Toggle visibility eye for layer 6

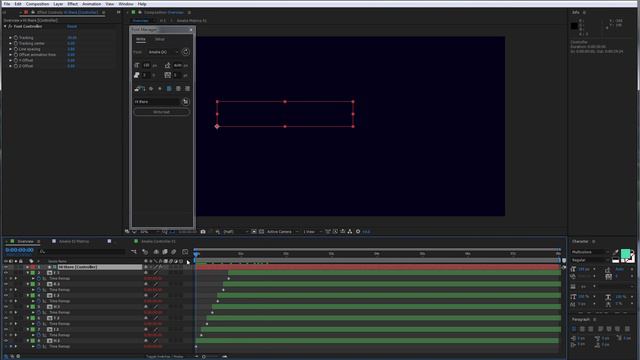coord(6,318)
